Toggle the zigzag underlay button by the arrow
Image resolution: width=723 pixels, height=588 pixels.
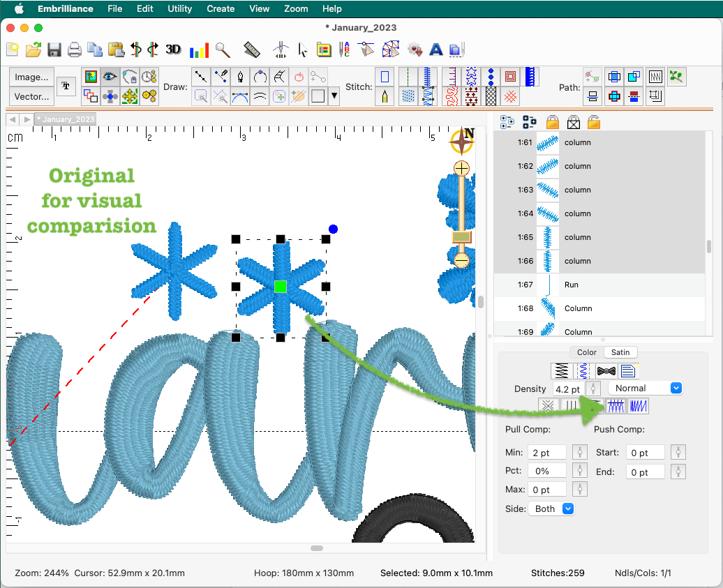click(616, 405)
